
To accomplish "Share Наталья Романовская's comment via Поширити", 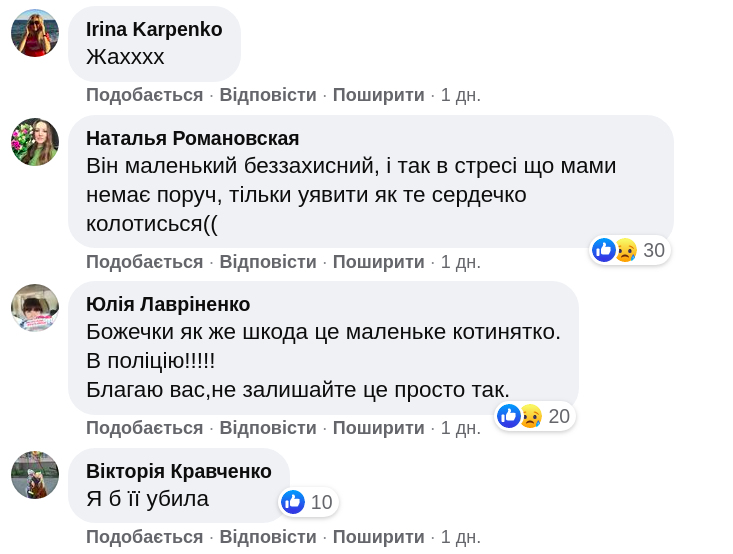I will (378, 262).
